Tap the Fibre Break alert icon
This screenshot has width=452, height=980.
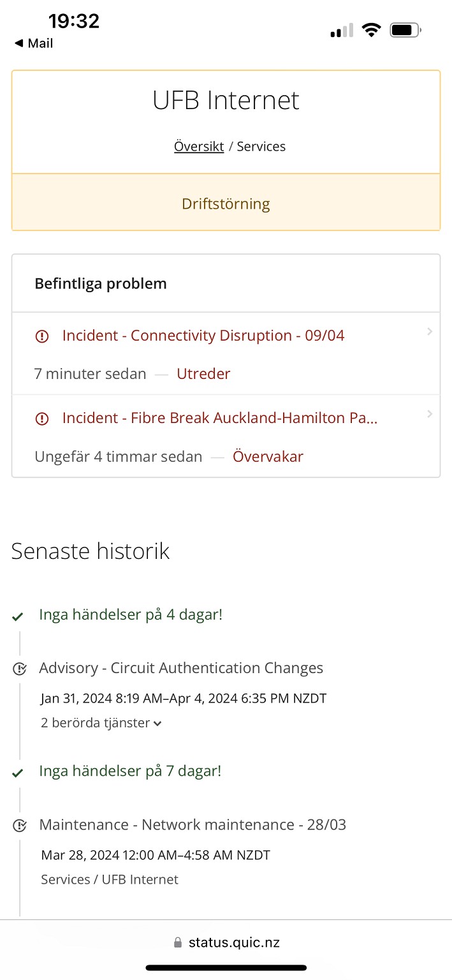pos(42,419)
